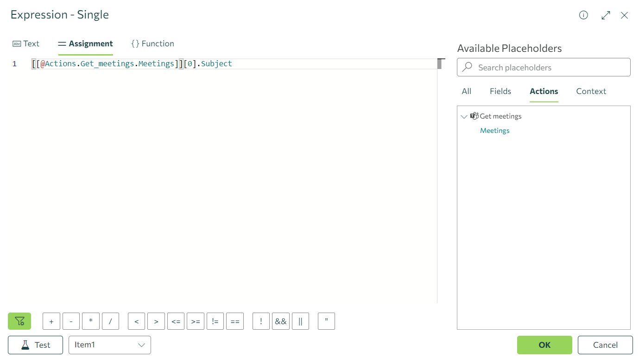This screenshot has height=364, width=639.
Task: Insert the not-equal != operator
Action: [215, 321]
